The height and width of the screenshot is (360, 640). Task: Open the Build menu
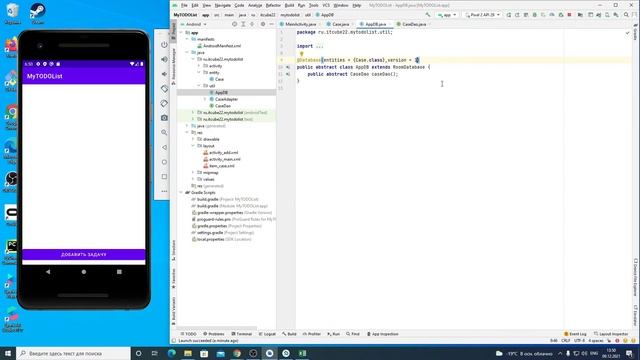(289, 5)
